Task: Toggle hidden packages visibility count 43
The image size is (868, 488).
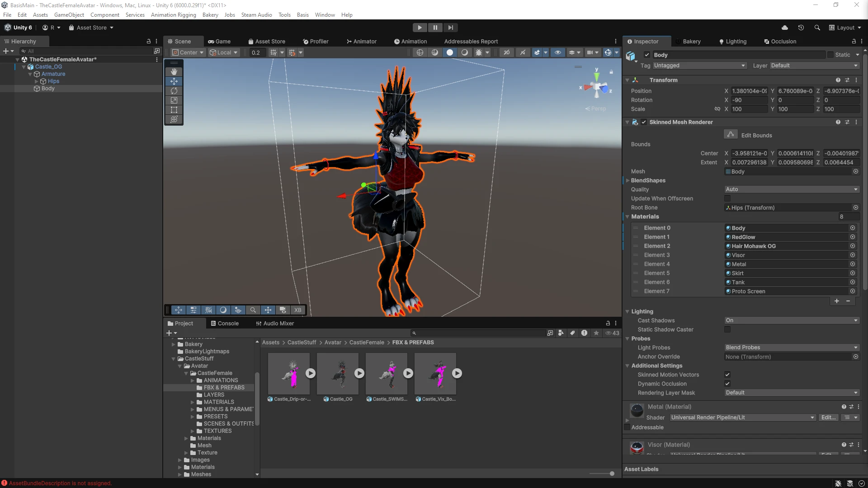Action: tap(613, 333)
